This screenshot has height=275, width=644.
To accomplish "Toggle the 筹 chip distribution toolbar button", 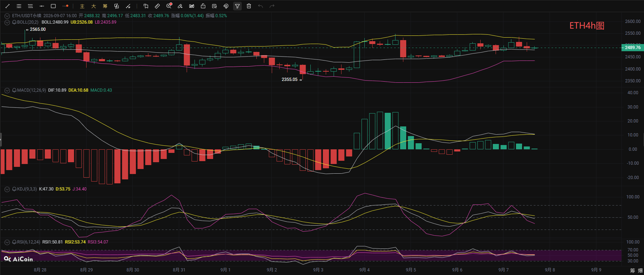I will point(105,6).
